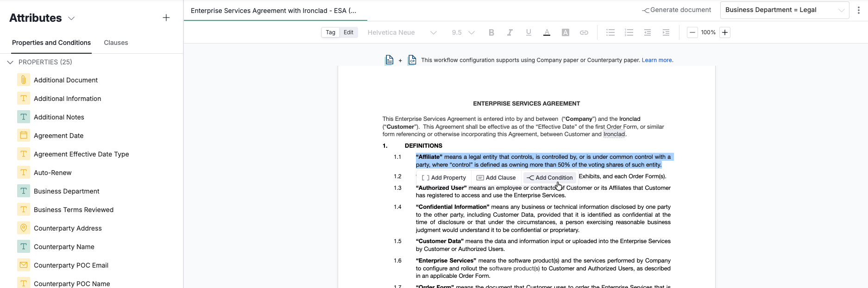Zoom out with the minus button

point(692,32)
